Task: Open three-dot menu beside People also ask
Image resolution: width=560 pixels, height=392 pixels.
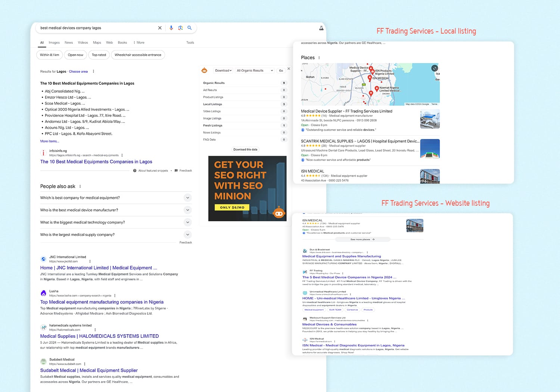Action: click(x=80, y=186)
